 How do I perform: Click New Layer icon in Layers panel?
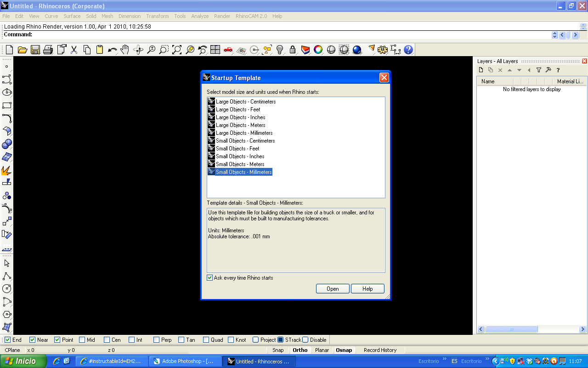point(481,70)
